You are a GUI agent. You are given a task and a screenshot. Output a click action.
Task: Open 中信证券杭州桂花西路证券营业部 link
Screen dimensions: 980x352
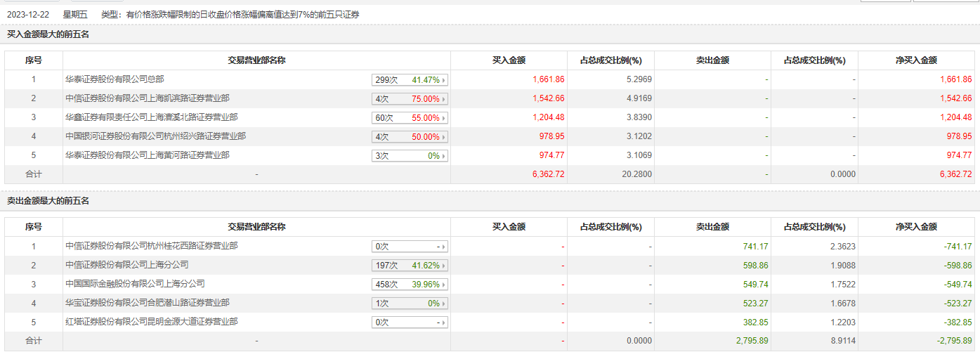tap(151, 246)
